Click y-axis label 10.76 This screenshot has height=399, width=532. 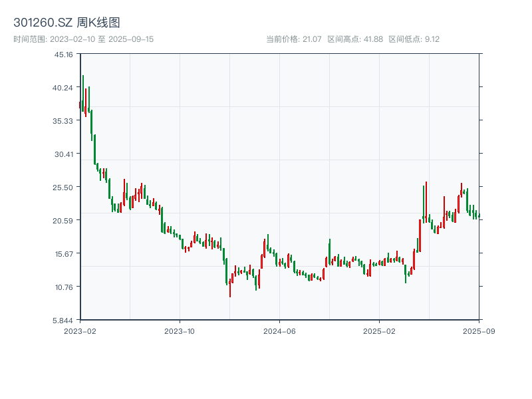pos(64,287)
